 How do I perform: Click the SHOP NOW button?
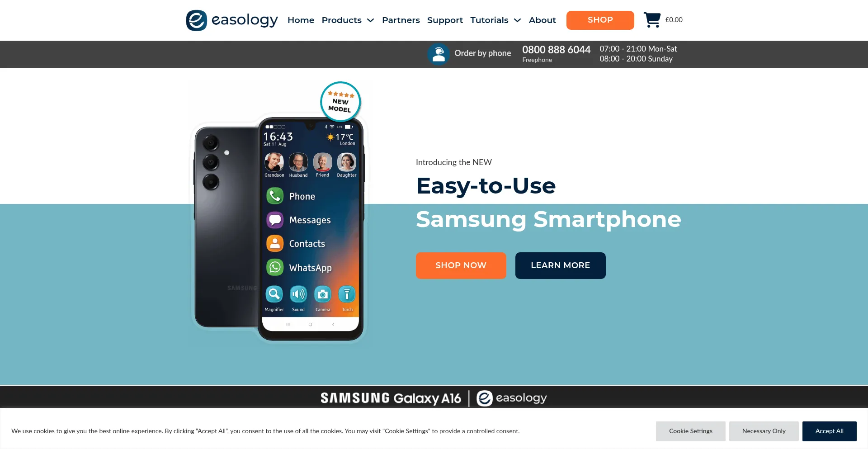(x=461, y=265)
